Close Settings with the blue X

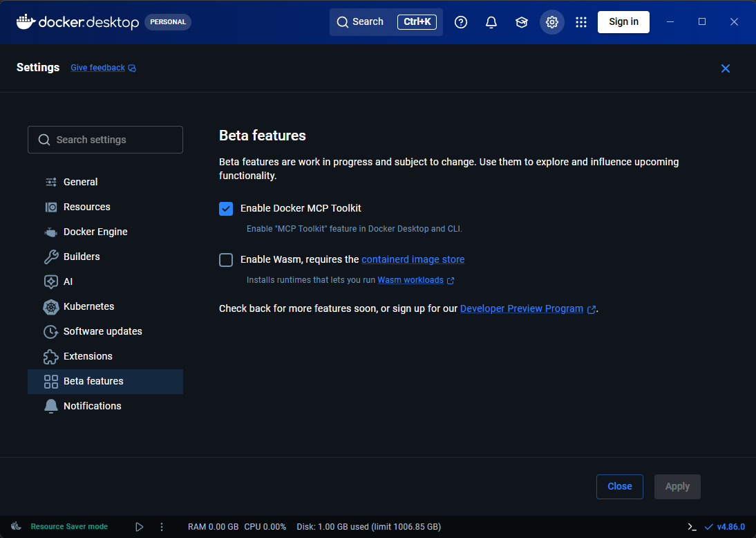[x=725, y=68]
